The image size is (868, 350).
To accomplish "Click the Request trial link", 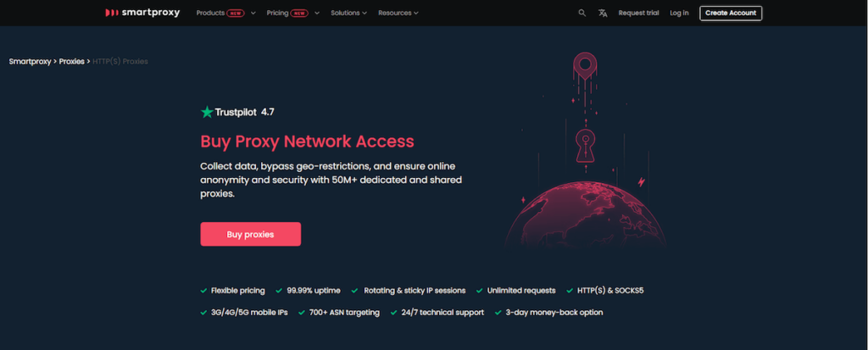I will [x=638, y=13].
